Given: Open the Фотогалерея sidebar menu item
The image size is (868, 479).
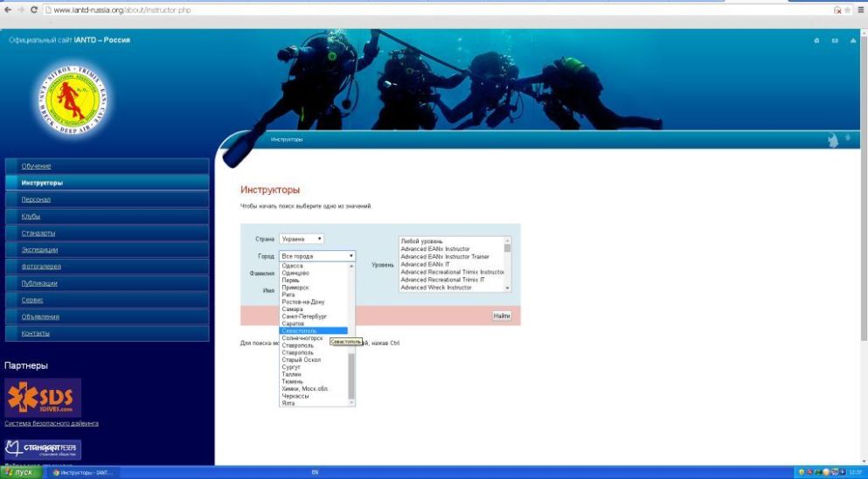Looking at the screenshot, I should click(107, 267).
